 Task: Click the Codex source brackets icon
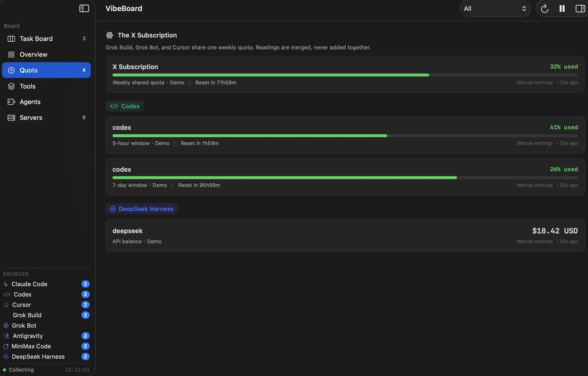point(7,295)
